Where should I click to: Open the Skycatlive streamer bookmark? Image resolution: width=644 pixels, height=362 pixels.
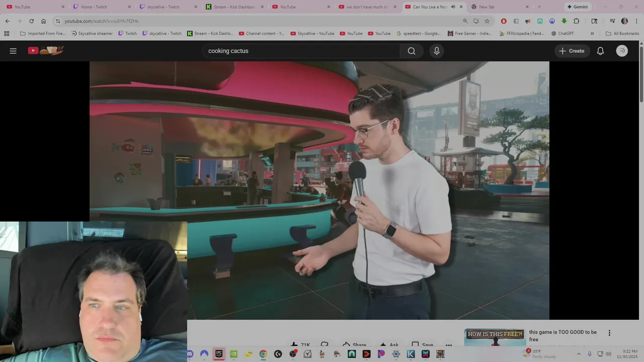point(92,34)
